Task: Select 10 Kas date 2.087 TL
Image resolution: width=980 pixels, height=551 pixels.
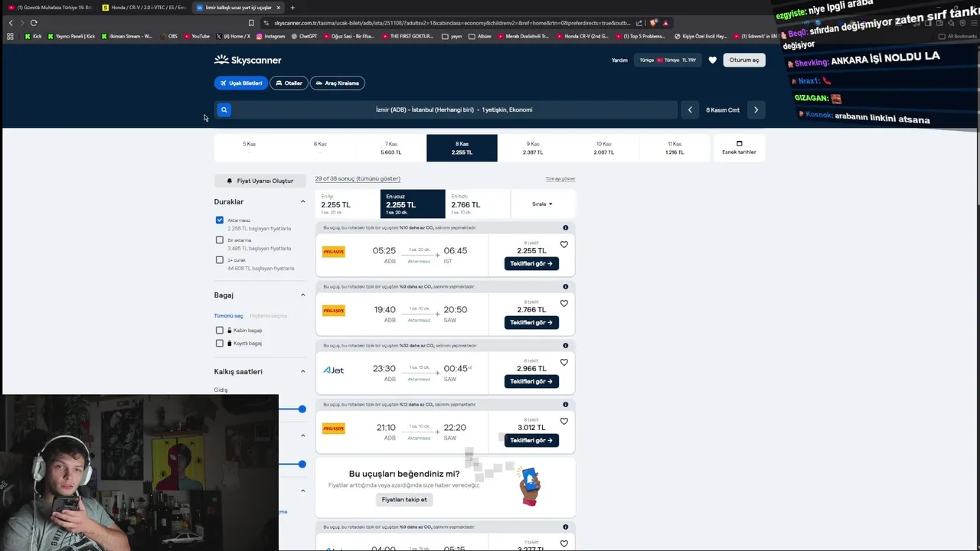Action: click(x=604, y=148)
